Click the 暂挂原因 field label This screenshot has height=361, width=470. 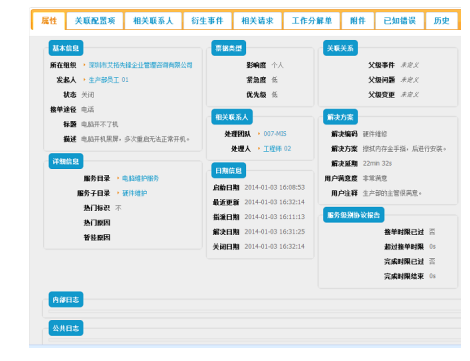click(x=97, y=237)
